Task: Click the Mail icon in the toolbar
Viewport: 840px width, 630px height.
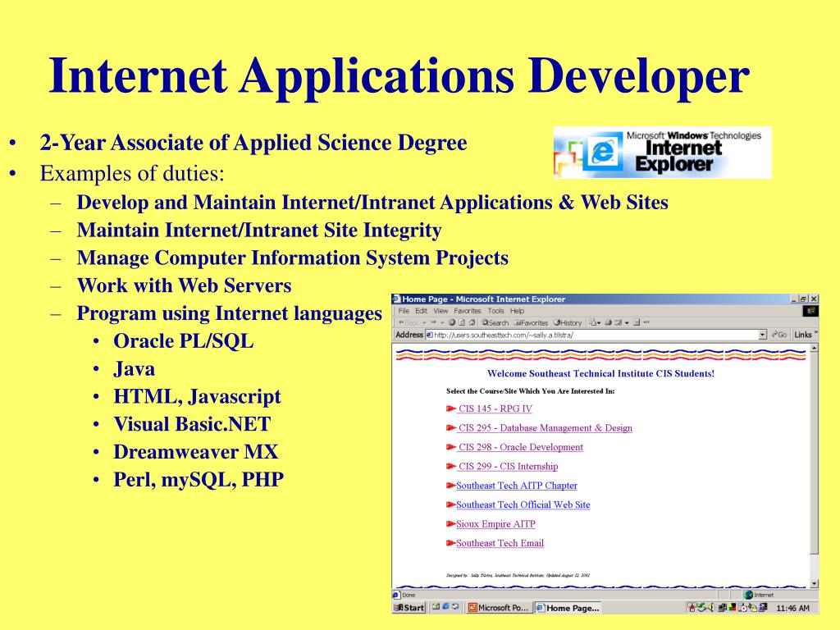Action: 592,322
